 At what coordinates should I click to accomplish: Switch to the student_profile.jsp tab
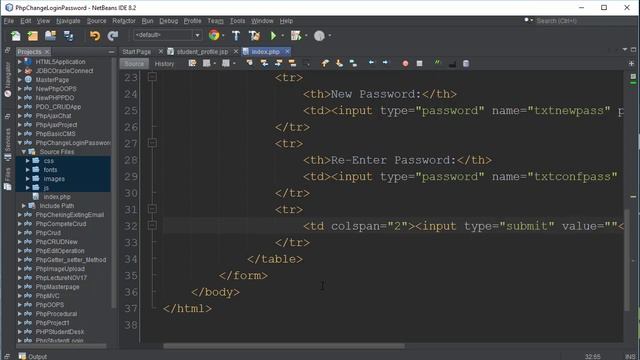202,52
